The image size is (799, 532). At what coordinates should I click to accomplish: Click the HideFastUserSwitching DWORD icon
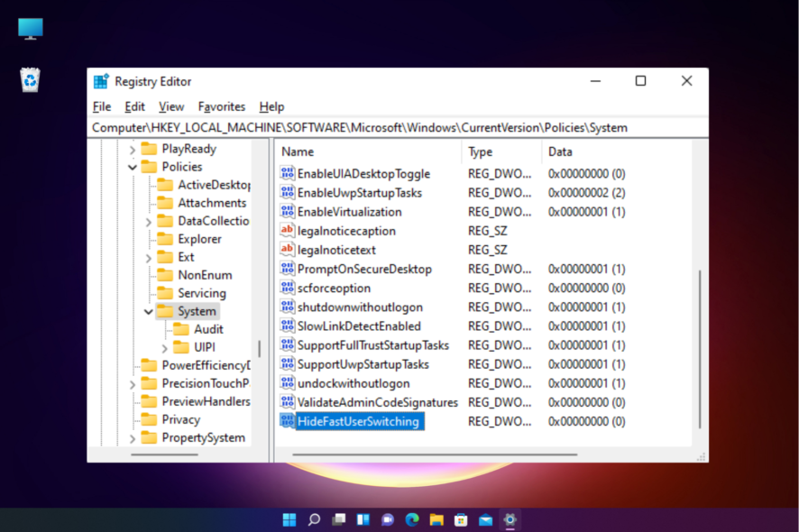click(289, 421)
